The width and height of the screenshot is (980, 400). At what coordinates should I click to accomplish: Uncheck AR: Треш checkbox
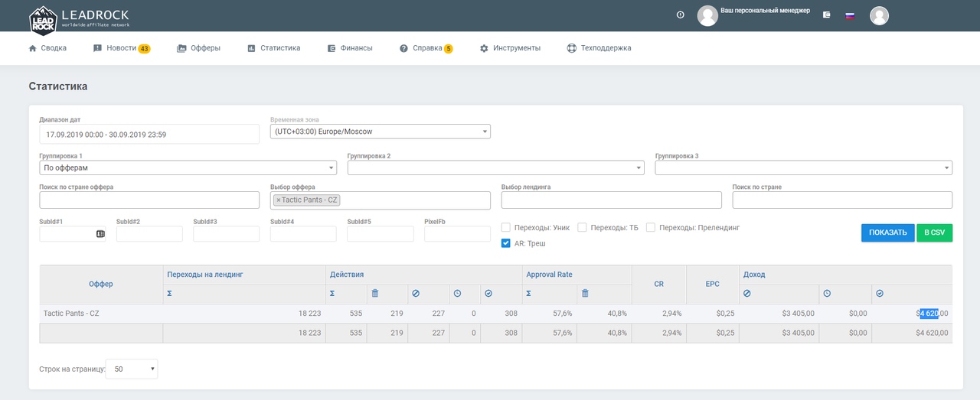pos(506,243)
